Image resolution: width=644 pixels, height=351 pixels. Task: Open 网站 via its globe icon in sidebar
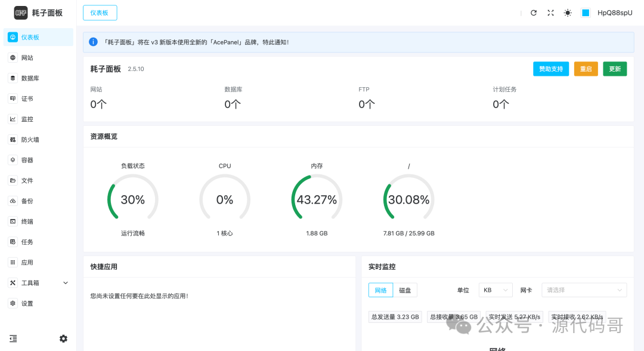point(13,57)
